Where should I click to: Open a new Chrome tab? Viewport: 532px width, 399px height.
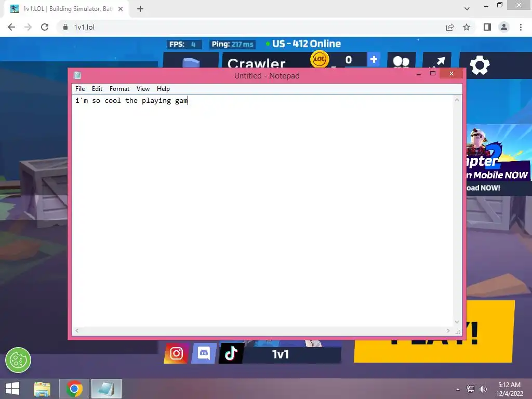pos(140,9)
